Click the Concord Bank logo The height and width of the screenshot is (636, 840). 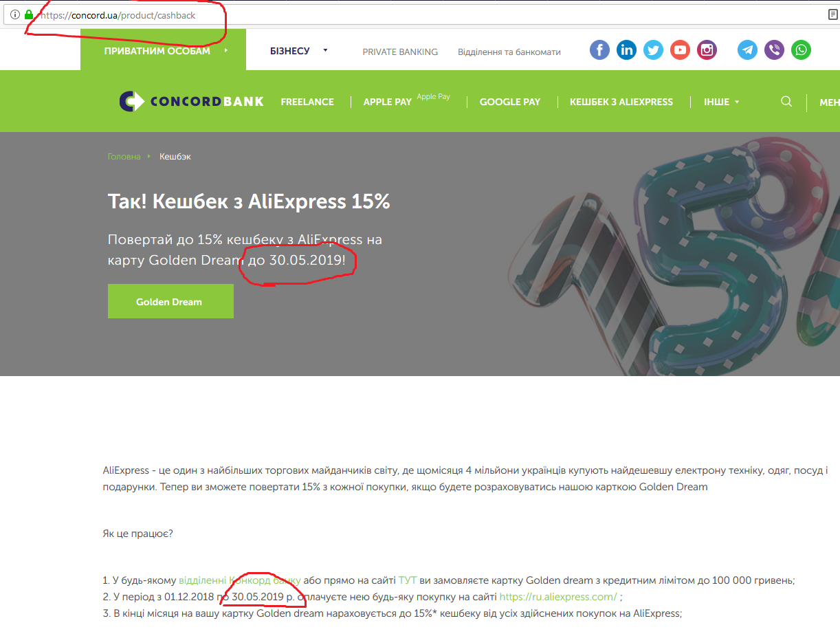191,101
